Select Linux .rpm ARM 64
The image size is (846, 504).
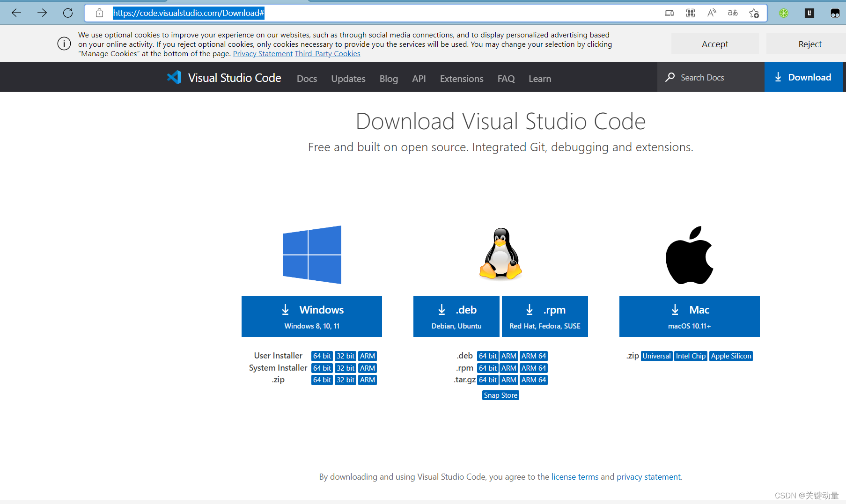[534, 368]
